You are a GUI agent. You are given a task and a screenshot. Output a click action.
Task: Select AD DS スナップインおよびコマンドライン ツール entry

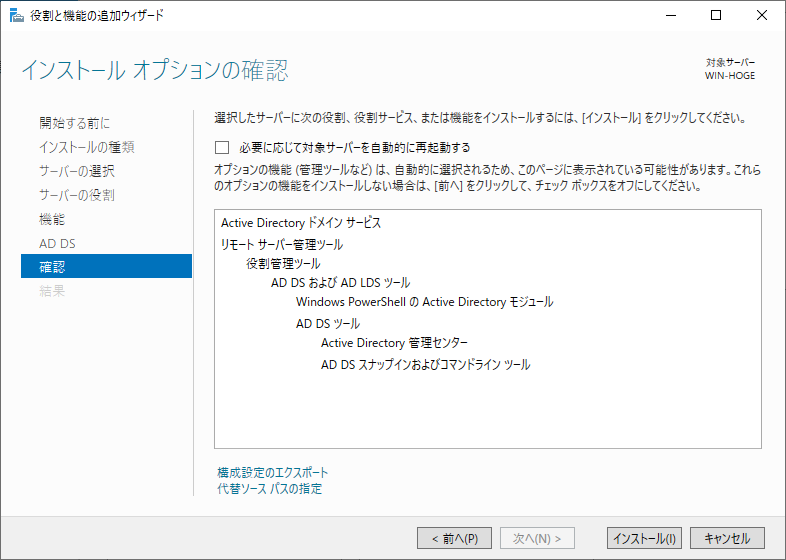point(426,364)
